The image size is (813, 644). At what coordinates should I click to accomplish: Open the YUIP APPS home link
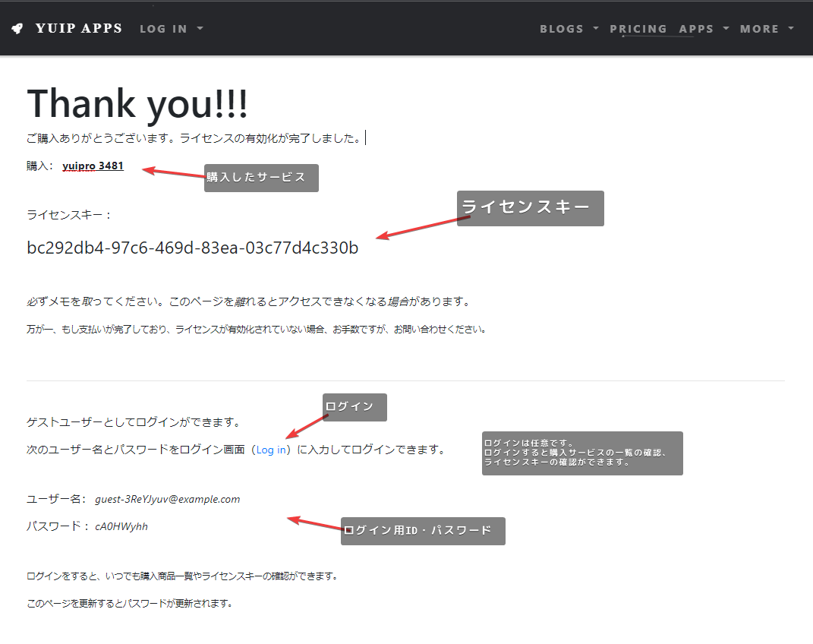[x=78, y=29]
